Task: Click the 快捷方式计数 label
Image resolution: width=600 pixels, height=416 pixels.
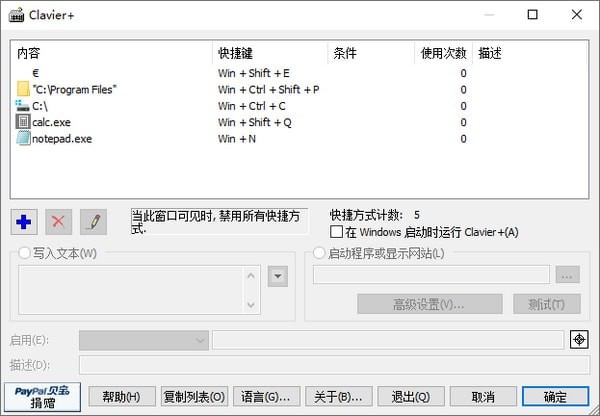Action: (366, 215)
